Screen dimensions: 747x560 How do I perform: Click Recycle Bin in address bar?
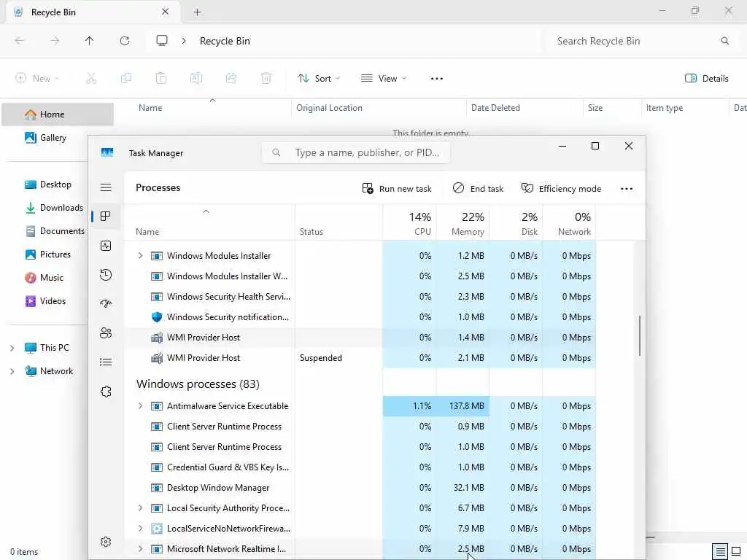[x=225, y=42]
